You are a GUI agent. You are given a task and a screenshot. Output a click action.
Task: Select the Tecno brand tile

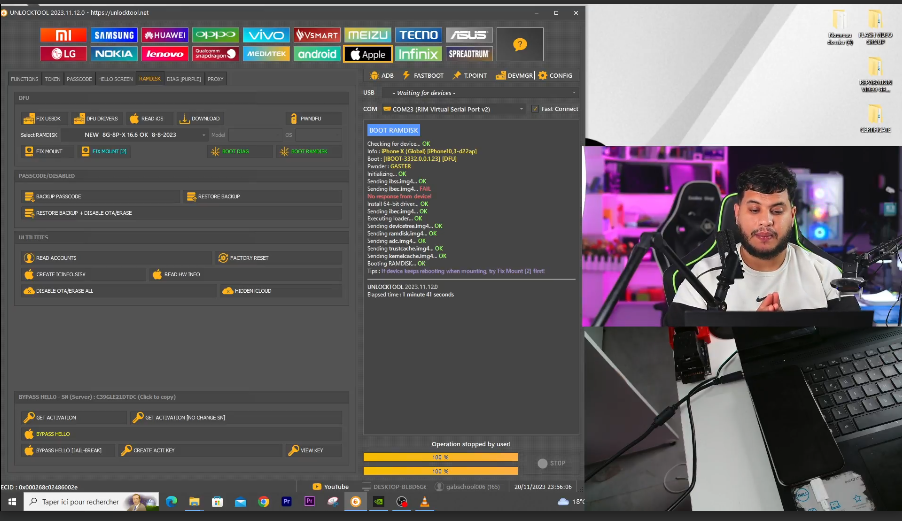418,35
